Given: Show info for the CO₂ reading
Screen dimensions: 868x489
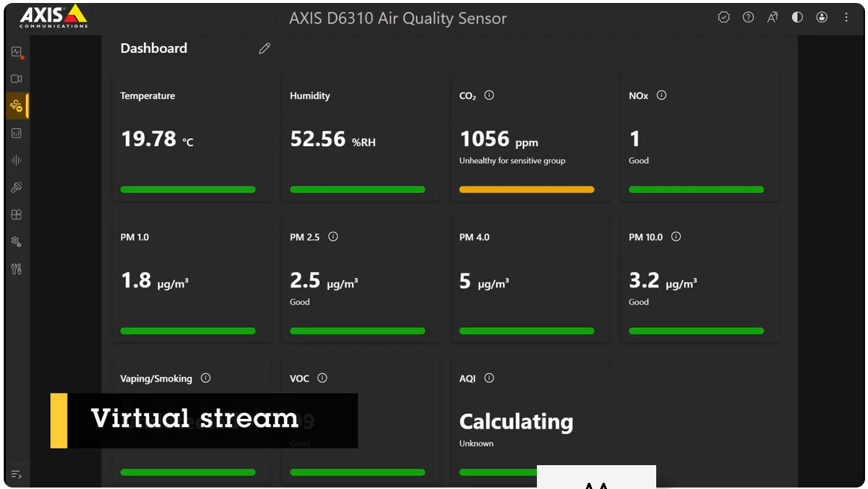Looking at the screenshot, I should [489, 95].
